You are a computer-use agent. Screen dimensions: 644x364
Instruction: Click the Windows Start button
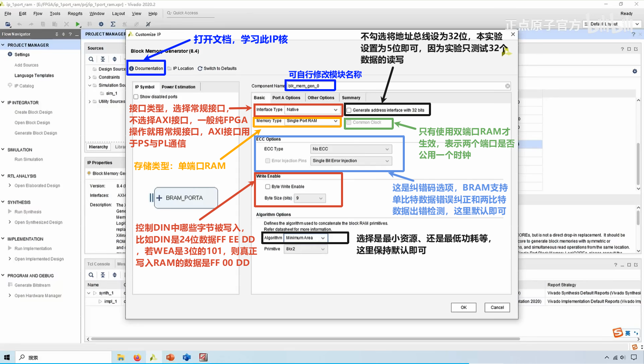tap(7, 357)
